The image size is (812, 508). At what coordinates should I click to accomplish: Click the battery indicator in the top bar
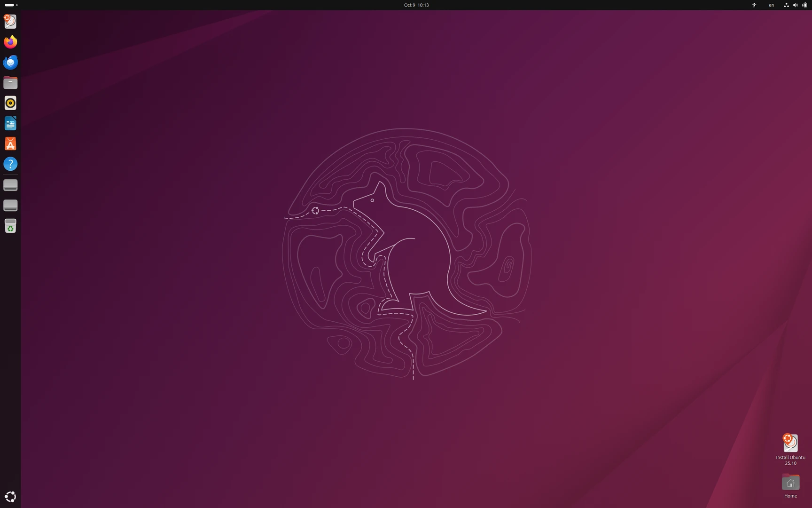pyautogui.click(x=804, y=5)
